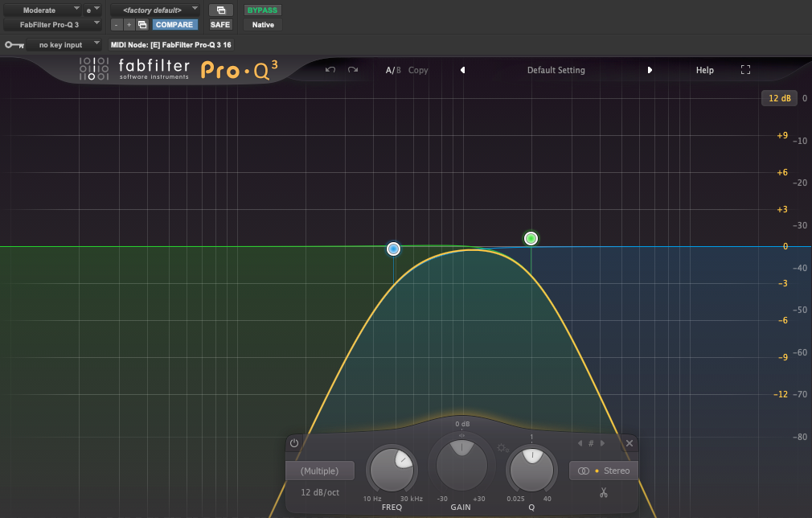Click the GAIN knob
The image size is (812, 518).
tap(461, 465)
